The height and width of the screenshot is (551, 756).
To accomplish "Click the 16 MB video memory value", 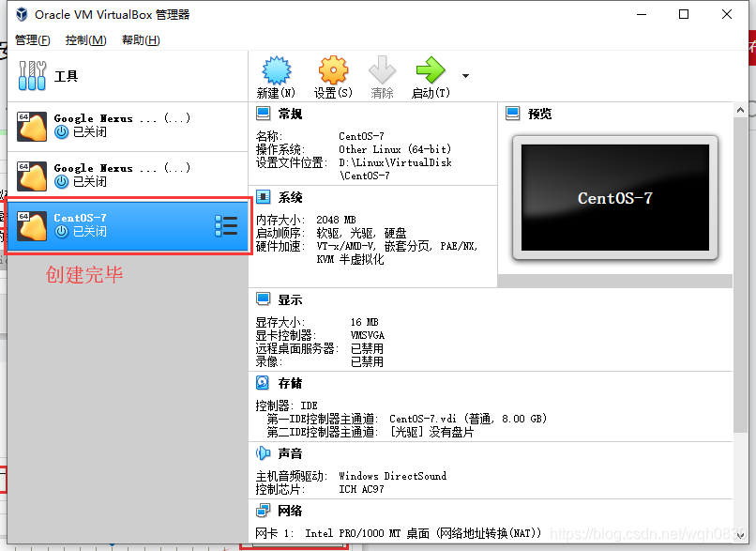I will pos(365,322).
